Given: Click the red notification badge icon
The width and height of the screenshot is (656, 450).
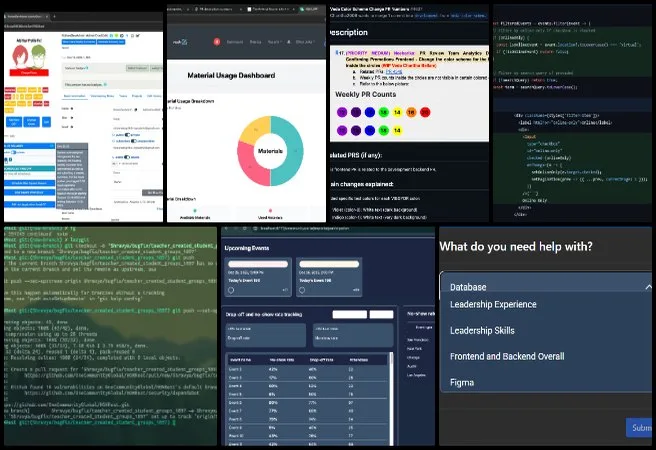Looking at the screenshot, I should pyautogui.click(x=217, y=42).
